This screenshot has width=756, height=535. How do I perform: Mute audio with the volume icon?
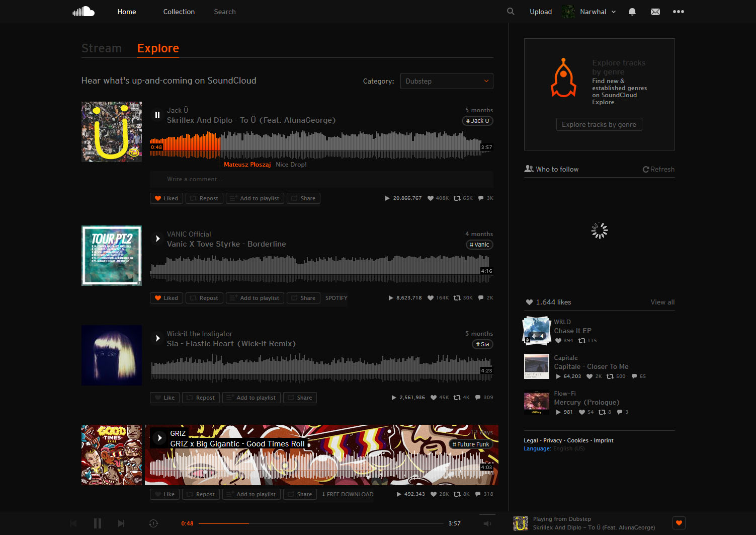pyautogui.click(x=487, y=523)
